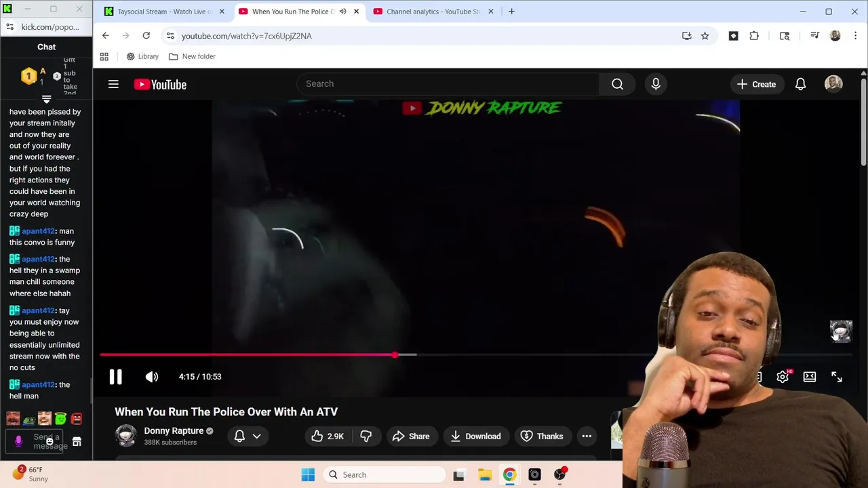Viewport: 868px width, 488px height.
Task: Share the video via Share button
Action: 411,436
